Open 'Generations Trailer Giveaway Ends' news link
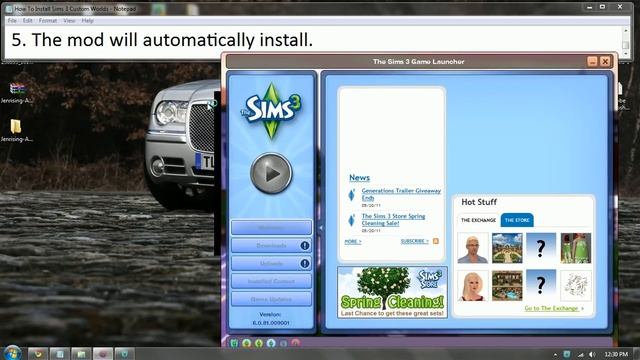Screen dimensions: 640x360 point(401,194)
